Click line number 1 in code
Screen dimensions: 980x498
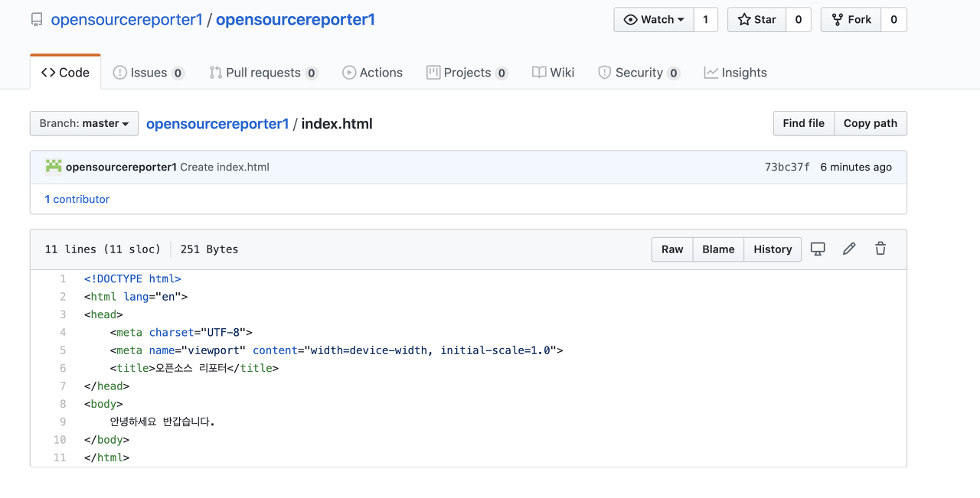pyautogui.click(x=63, y=278)
